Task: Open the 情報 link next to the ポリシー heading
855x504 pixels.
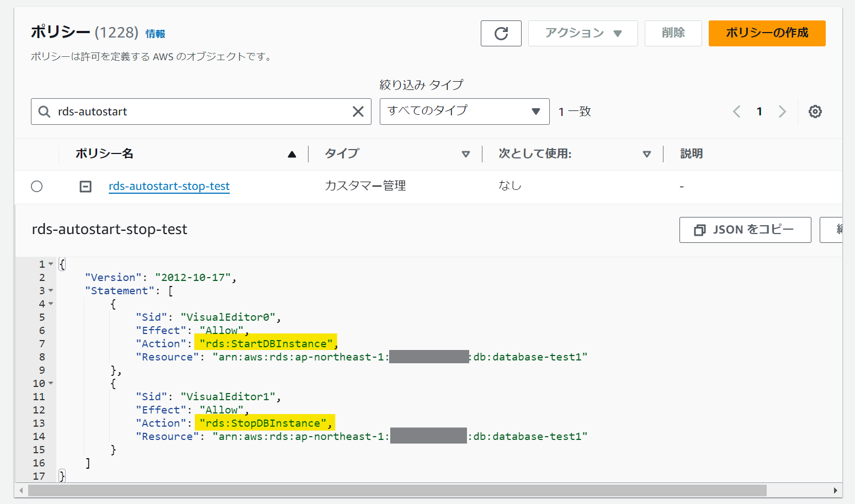Action: click(x=155, y=34)
